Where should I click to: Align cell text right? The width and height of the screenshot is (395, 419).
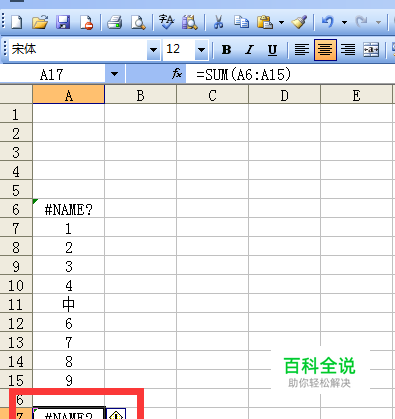(348, 50)
